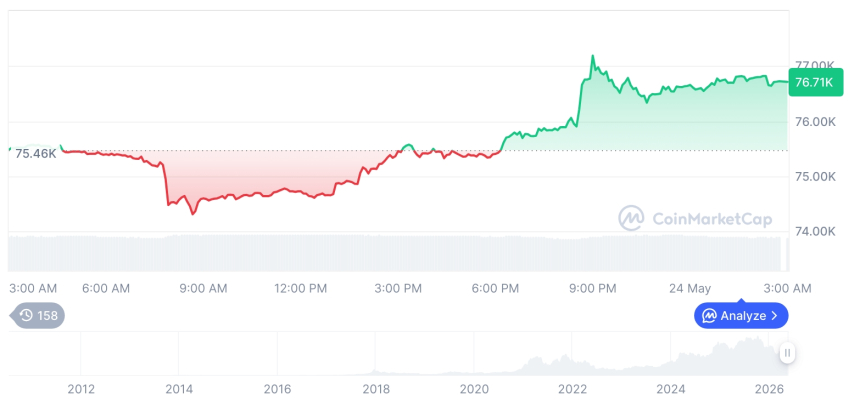This screenshot has height=401, width=860.
Task: Select the 2022 point on the overview timeline
Action: 573,389
